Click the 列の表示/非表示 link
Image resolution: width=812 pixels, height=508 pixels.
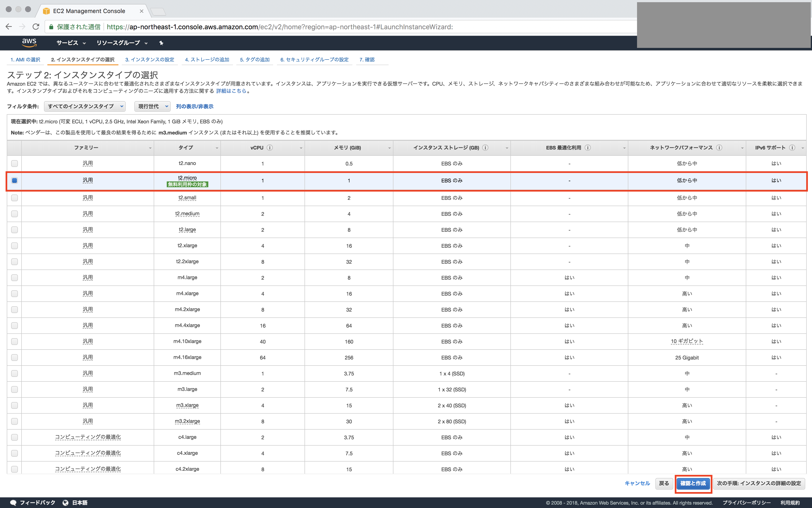195,106
